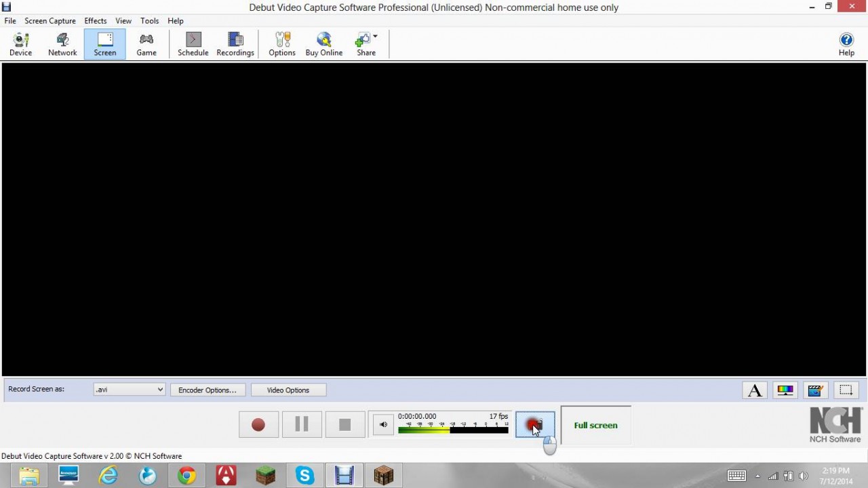Click the blue globe taskbar icon

[147, 476]
